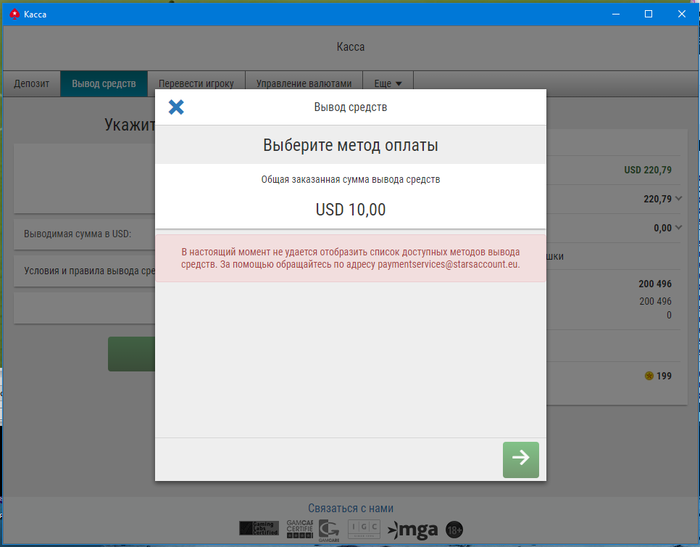Select the Вывод средств tab

pos(104,84)
